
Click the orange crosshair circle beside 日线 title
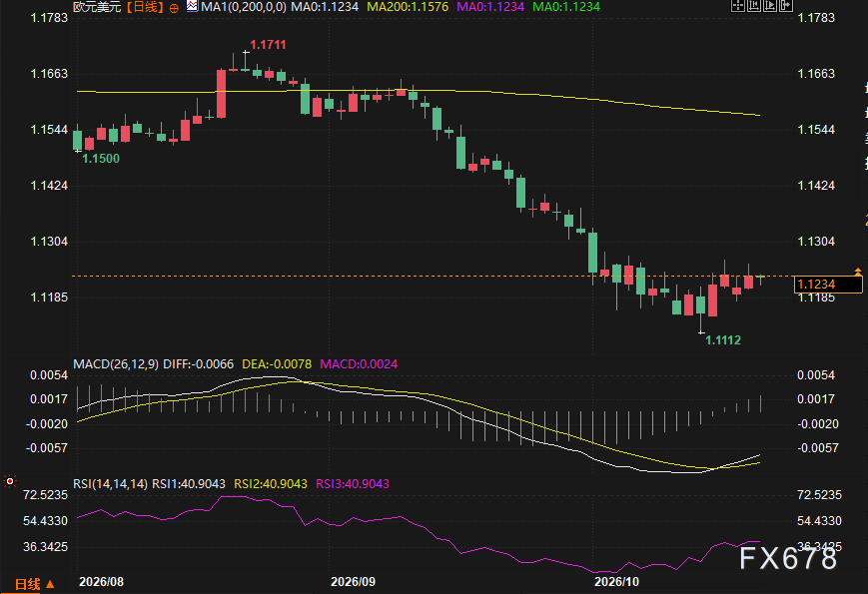pos(174,8)
